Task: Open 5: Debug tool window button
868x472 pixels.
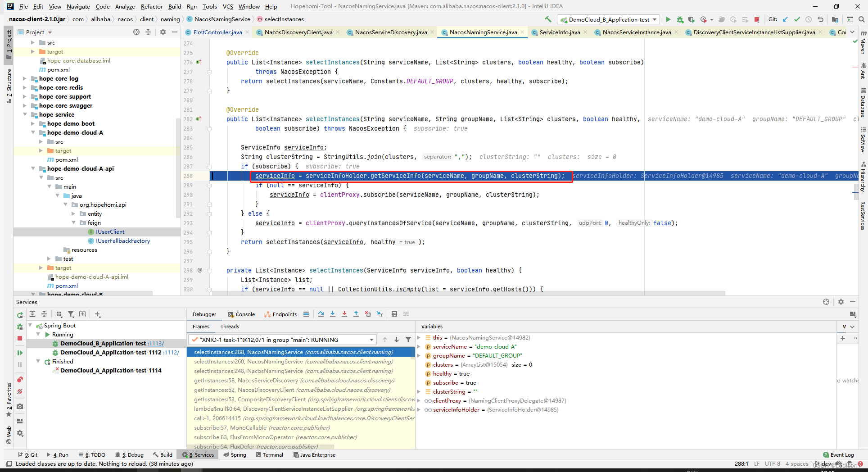Action: (129, 455)
